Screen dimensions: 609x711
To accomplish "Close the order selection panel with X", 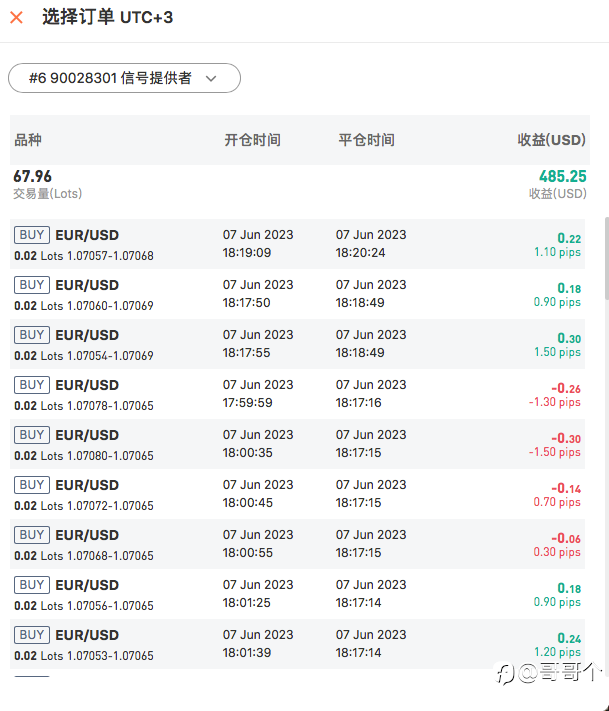I will pos(16,18).
